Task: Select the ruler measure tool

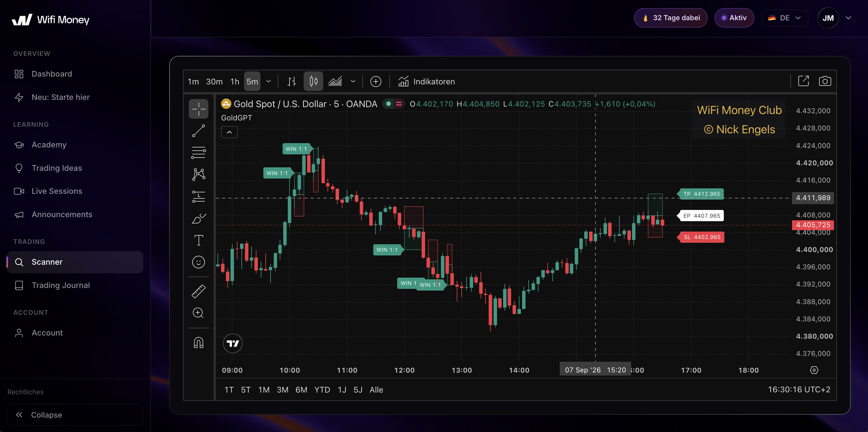Action: (199, 291)
